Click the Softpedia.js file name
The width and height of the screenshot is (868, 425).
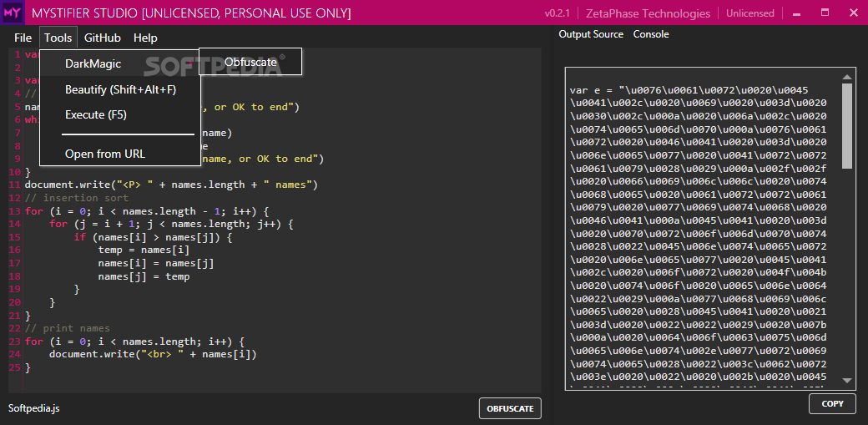point(33,408)
